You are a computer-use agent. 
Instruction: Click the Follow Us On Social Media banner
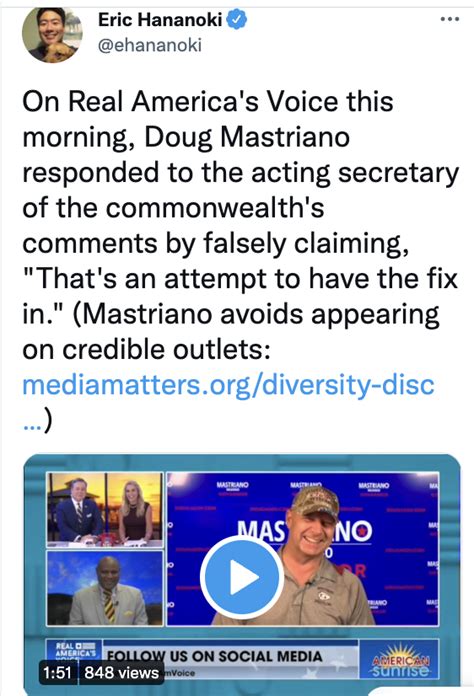click(x=215, y=656)
